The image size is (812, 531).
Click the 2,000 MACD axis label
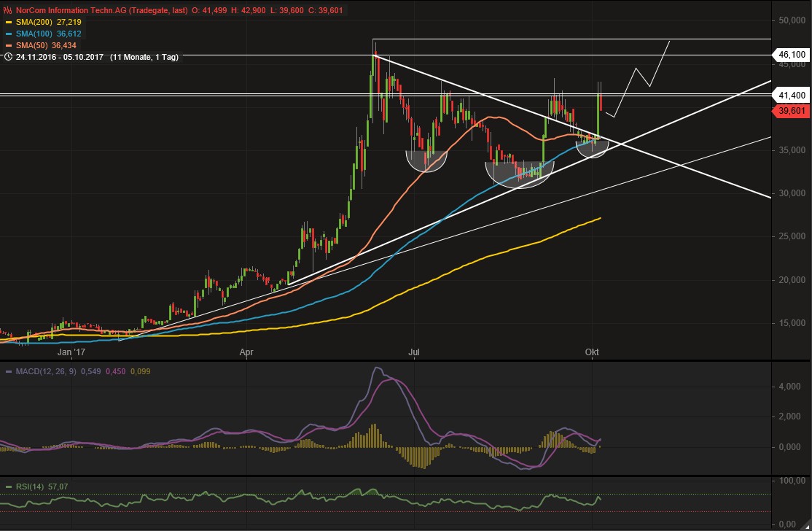(x=789, y=416)
